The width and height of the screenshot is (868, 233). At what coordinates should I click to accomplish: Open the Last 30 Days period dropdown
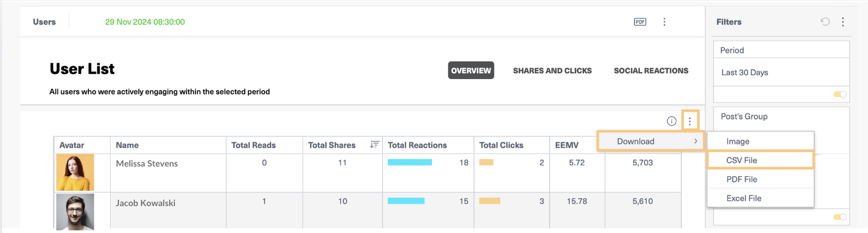(781, 72)
